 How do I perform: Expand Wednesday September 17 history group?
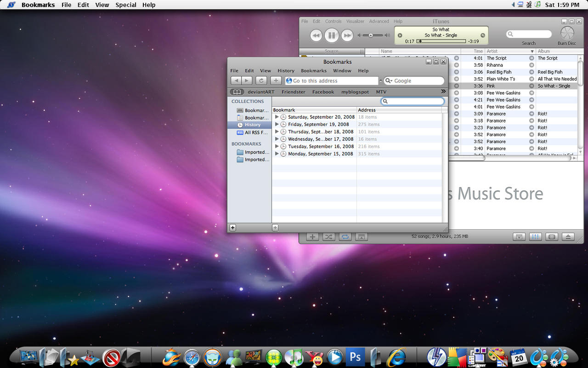pos(277,139)
